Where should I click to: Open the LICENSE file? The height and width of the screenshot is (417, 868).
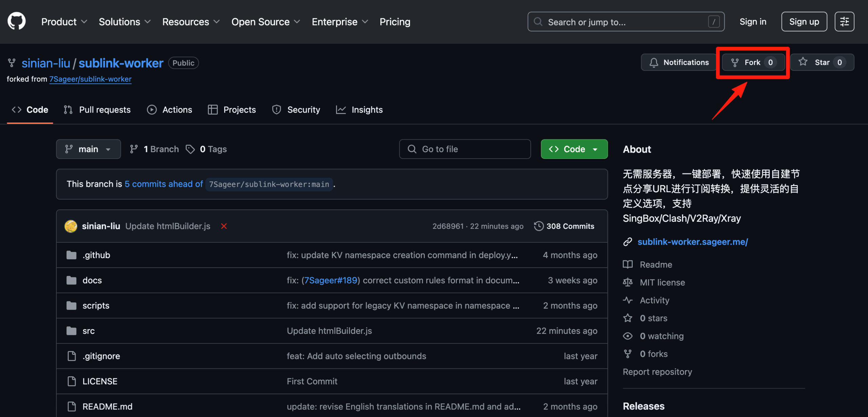point(100,381)
